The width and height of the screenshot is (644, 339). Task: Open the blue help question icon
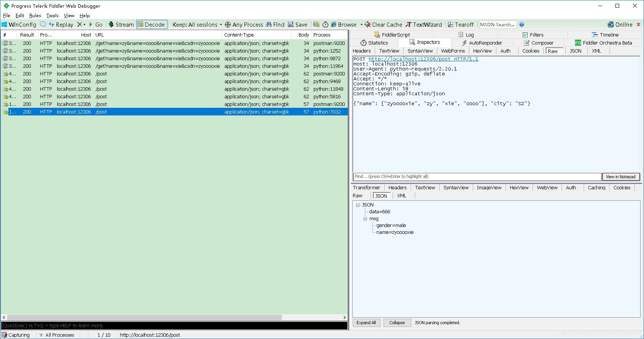[x=522, y=24]
